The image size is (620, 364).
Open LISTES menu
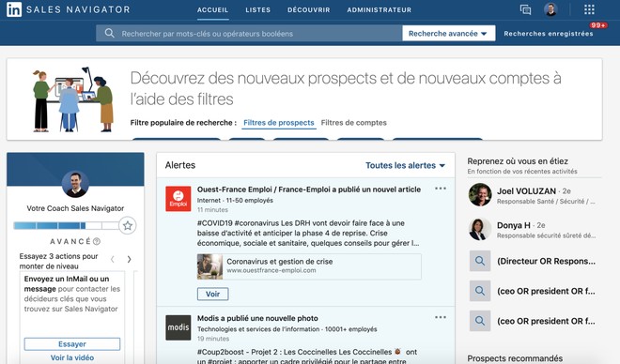click(257, 10)
